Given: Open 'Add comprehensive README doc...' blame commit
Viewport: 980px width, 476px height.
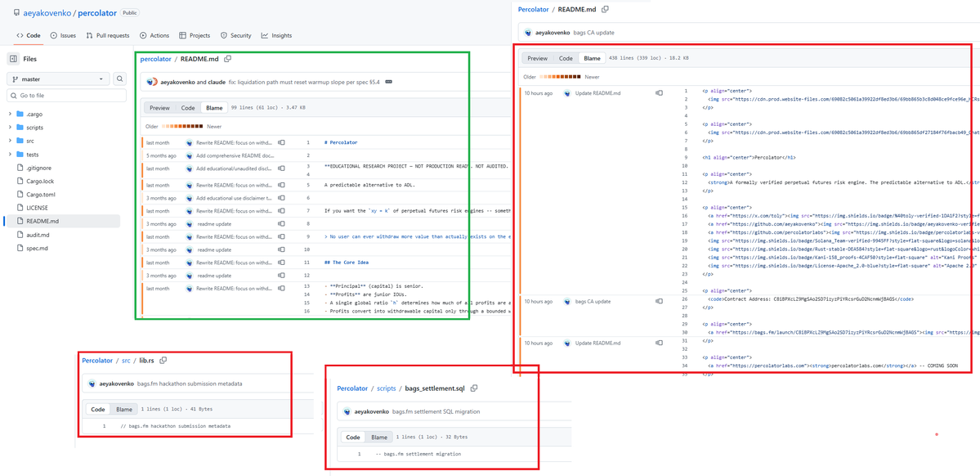Looking at the screenshot, I should (235, 155).
